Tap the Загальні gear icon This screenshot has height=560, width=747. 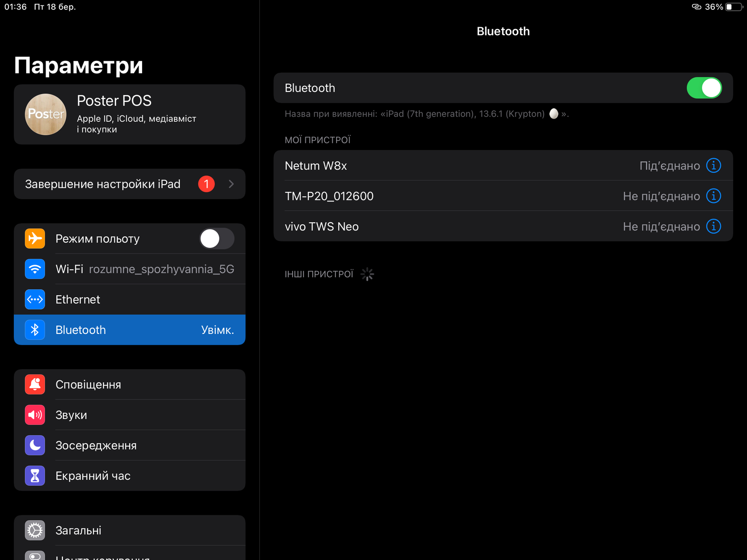tap(35, 530)
